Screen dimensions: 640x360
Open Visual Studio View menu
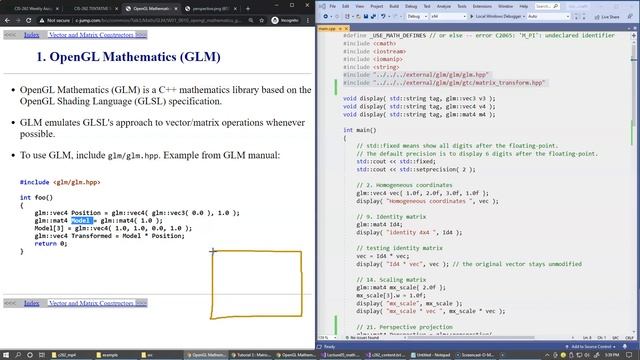pyautogui.click(x=360, y=6)
